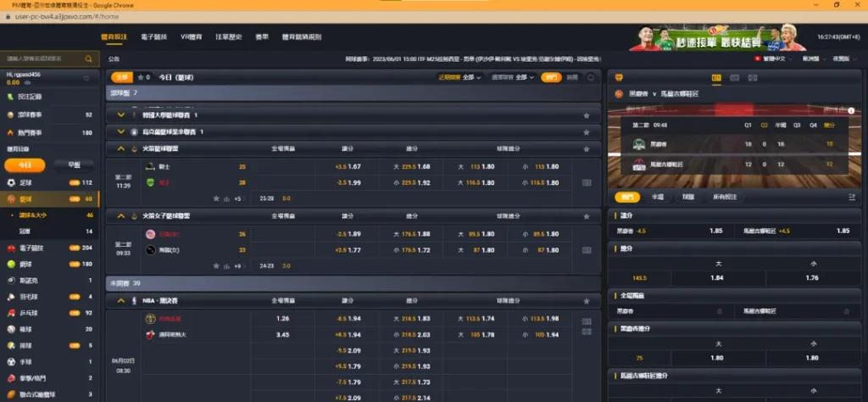Click refresh icon beside 時間 sort option
This screenshot has height=402, width=868.
[x=591, y=77]
